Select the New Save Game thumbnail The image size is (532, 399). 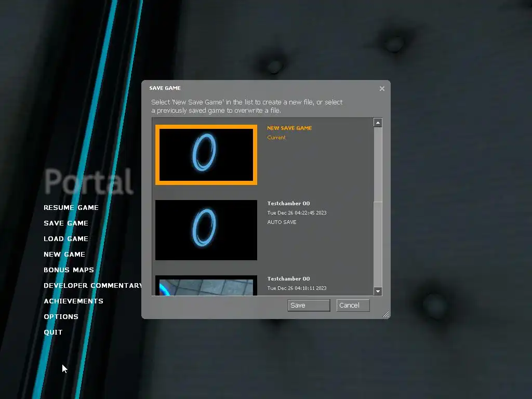206,155
